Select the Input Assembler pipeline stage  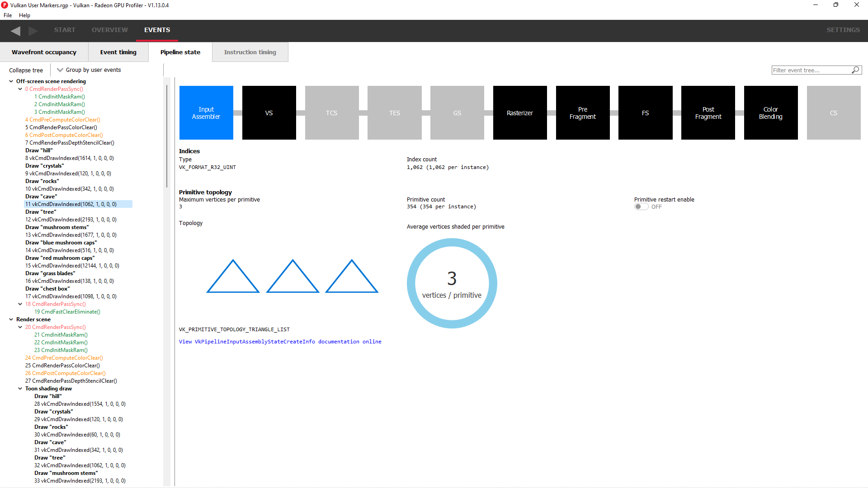click(206, 113)
